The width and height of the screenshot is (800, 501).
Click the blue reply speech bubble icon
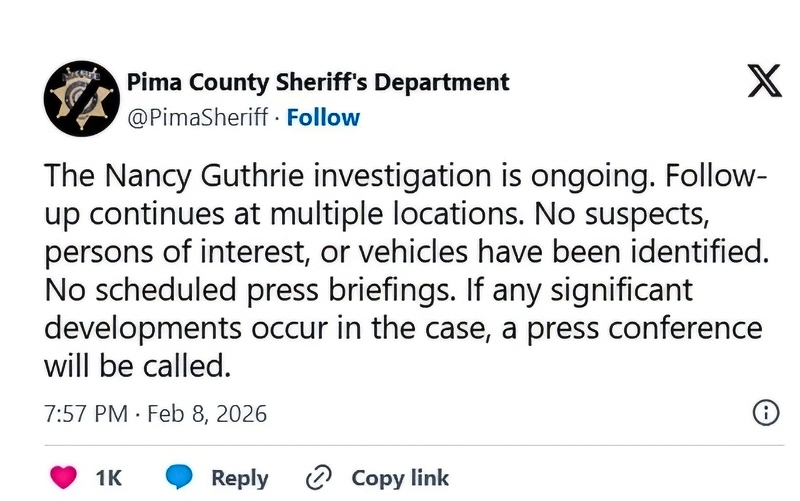click(179, 478)
